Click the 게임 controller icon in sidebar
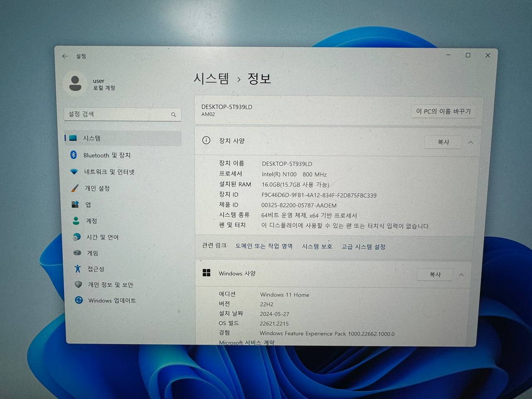 [77, 253]
